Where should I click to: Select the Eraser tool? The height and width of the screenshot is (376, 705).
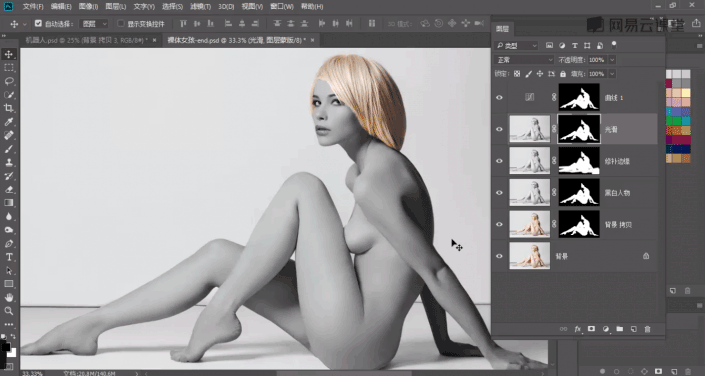pos(9,189)
